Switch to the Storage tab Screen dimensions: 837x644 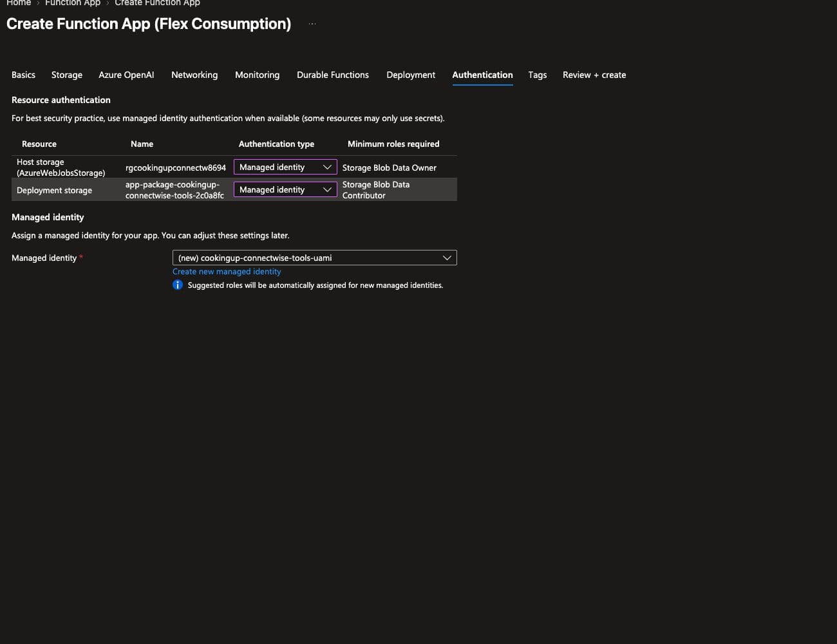pos(67,75)
